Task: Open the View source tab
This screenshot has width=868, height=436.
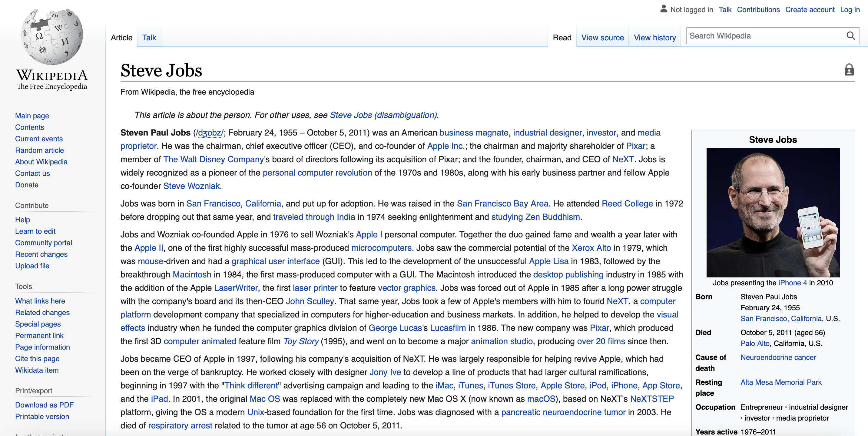Action: point(602,38)
